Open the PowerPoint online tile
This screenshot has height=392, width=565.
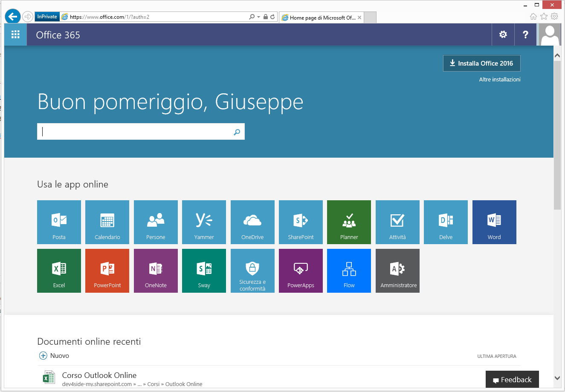107,271
